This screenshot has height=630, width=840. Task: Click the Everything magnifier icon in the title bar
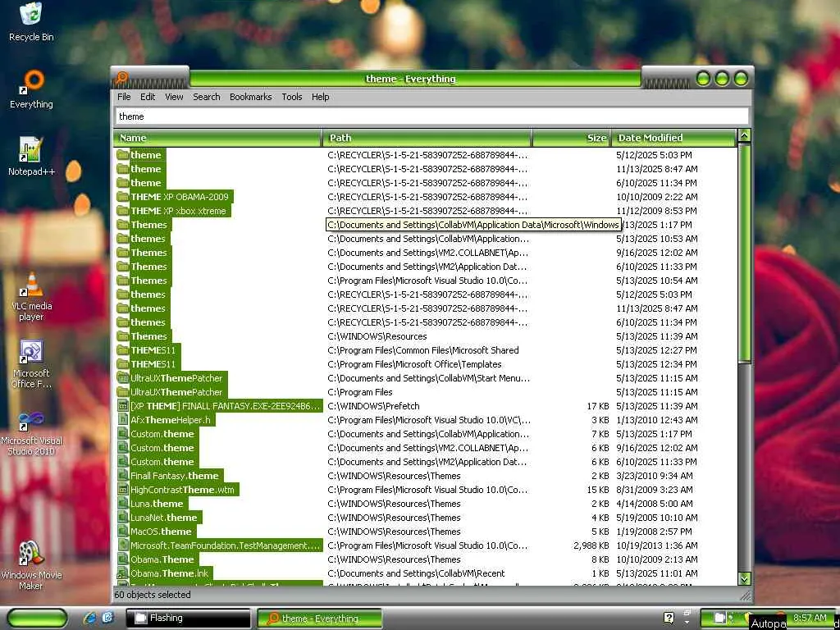coord(121,78)
